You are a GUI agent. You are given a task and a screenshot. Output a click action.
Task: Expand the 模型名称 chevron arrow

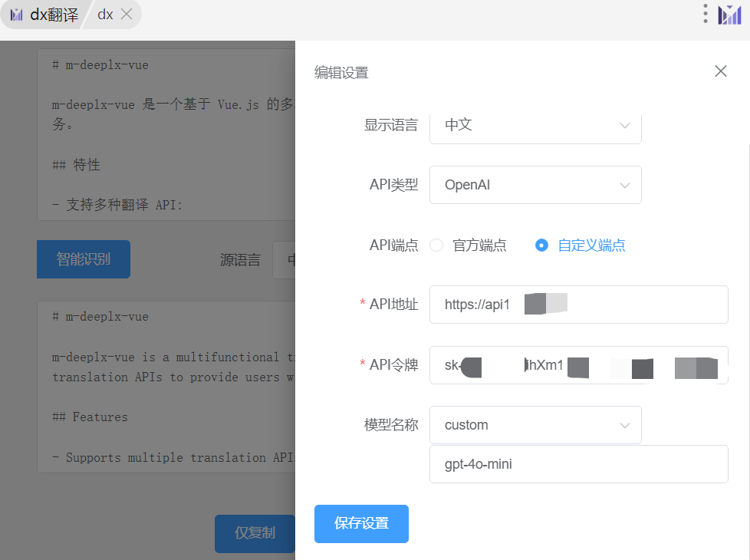pyautogui.click(x=625, y=425)
